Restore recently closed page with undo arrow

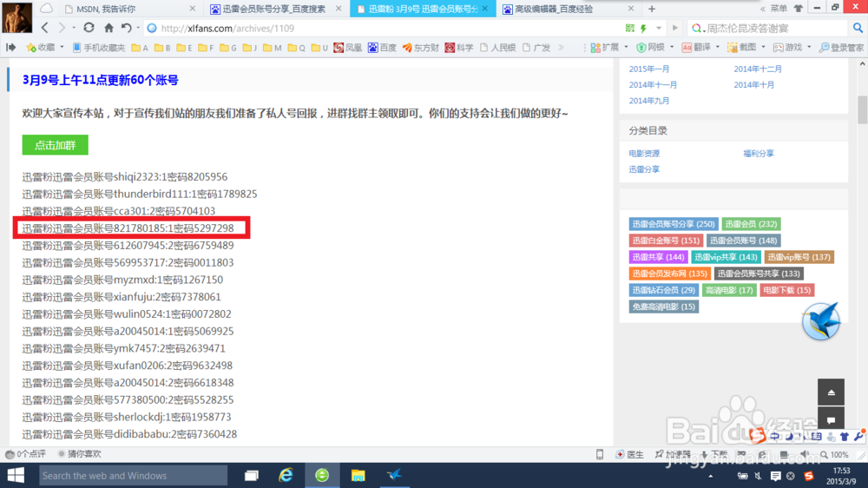[127, 28]
